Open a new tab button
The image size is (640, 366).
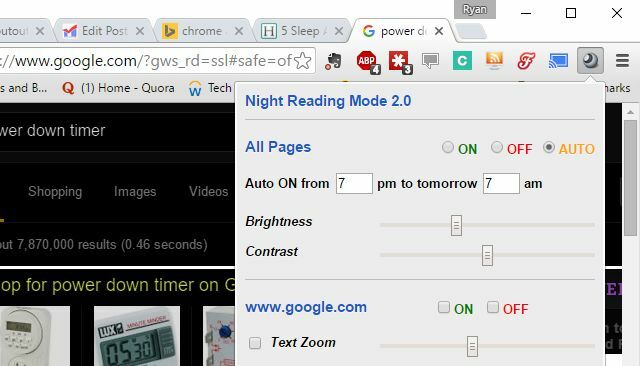pos(470,31)
